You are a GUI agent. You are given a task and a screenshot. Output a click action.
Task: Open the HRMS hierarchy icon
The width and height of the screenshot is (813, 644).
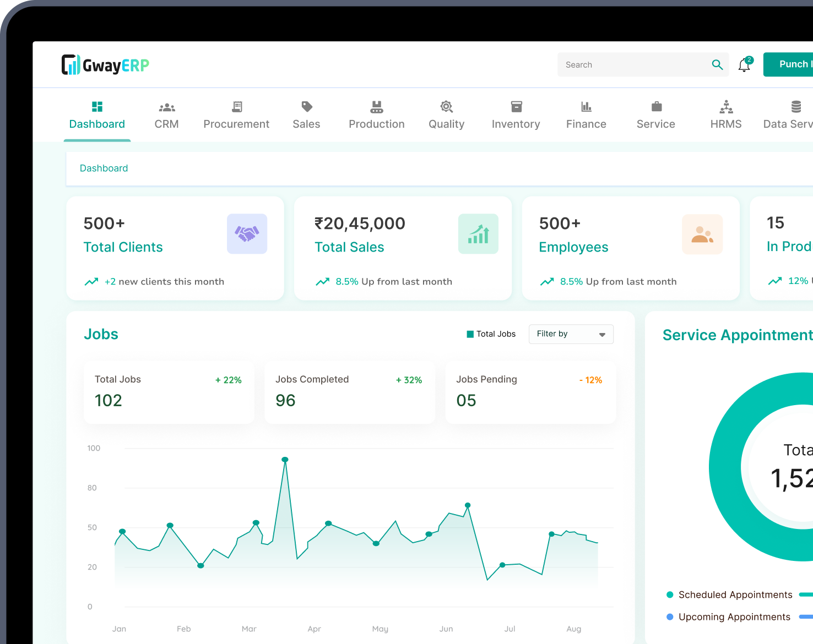click(726, 106)
